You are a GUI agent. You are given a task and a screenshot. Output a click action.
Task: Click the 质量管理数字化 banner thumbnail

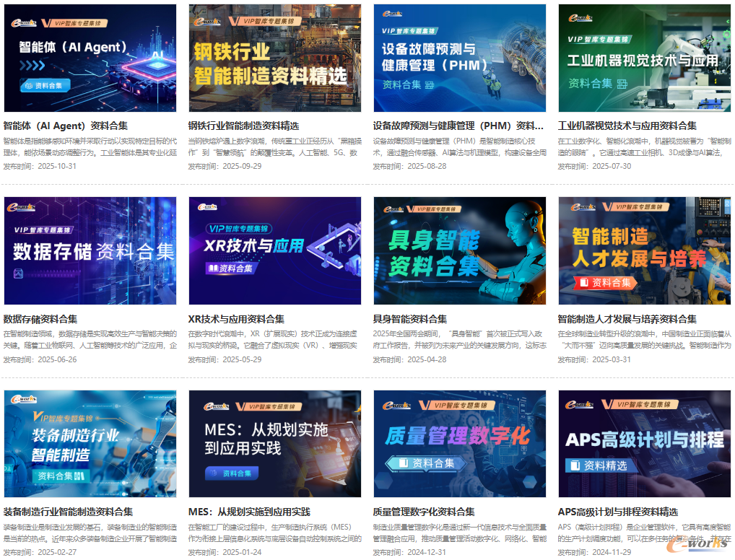[459, 444]
